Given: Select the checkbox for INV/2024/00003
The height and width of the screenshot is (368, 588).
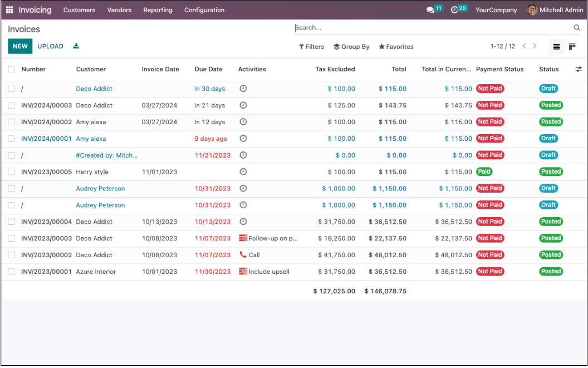Looking at the screenshot, I should [11, 105].
